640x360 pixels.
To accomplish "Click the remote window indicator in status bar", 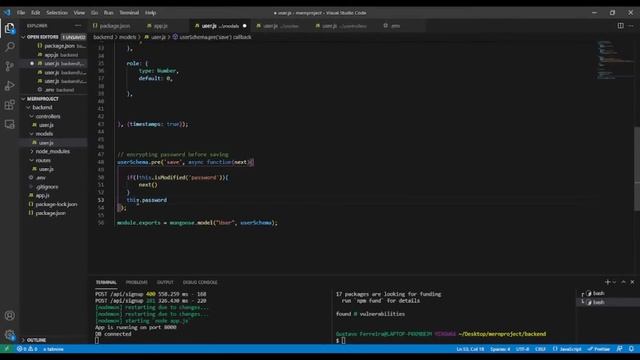I will coord(7,349).
